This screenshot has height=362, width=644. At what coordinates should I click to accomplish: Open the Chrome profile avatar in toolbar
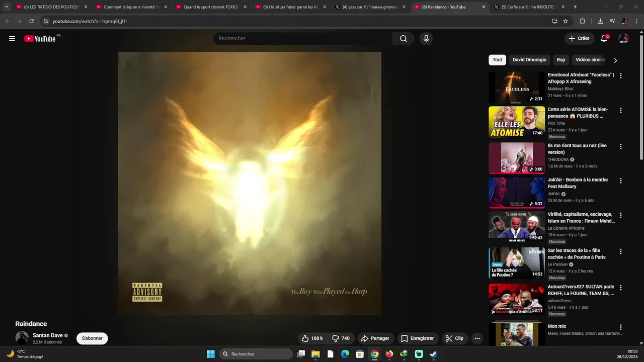(x=624, y=21)
